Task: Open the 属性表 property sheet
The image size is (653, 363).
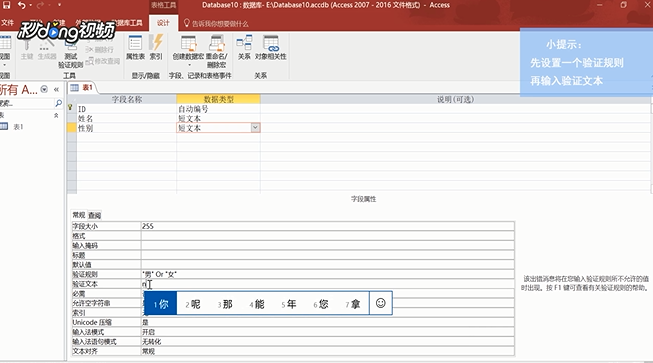Action: pyautogui.click(x=135, y=48)
